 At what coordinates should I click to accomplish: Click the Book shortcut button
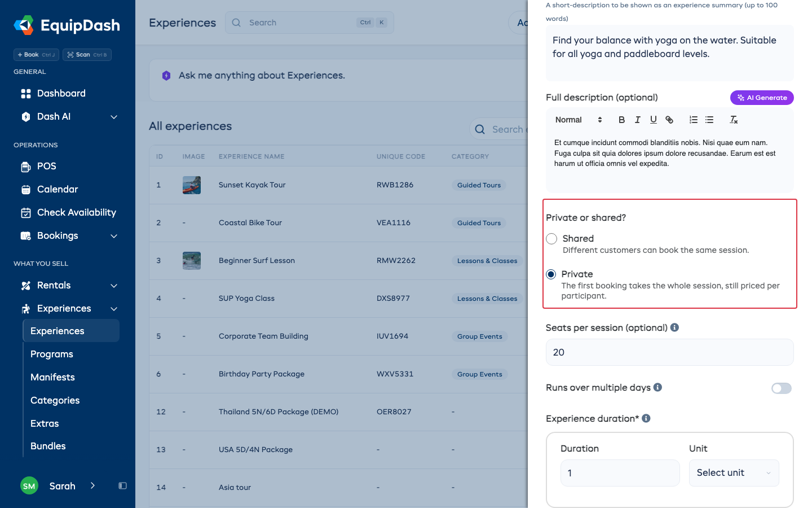[x=36, y=55]
